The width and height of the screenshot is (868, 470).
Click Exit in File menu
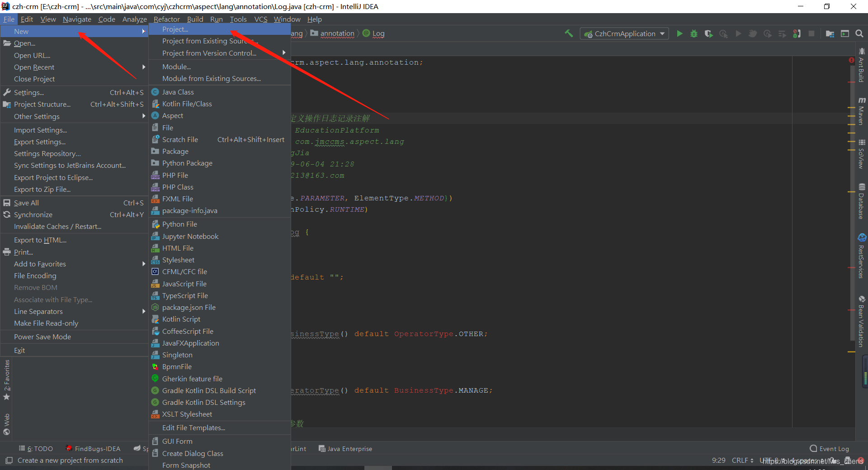pyautogui.click(x=75, y=350)
